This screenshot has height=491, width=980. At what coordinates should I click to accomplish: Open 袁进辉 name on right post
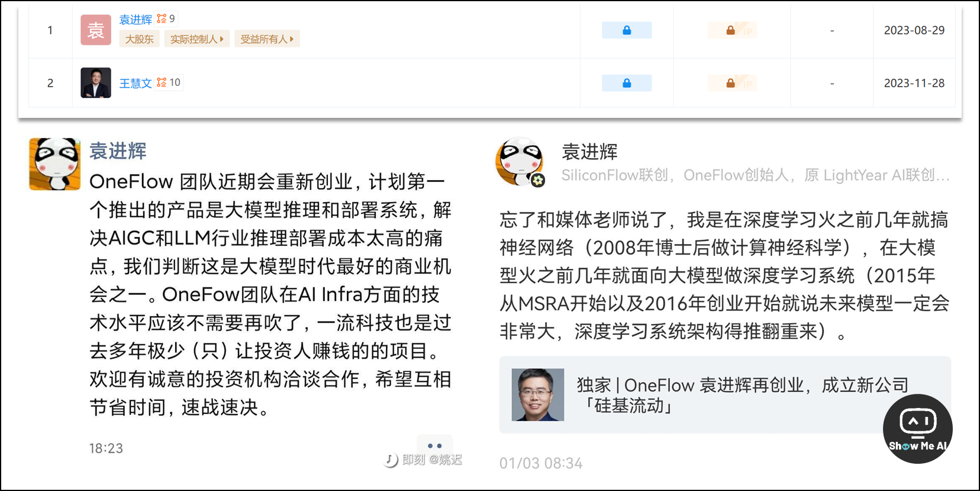point(589,152)
